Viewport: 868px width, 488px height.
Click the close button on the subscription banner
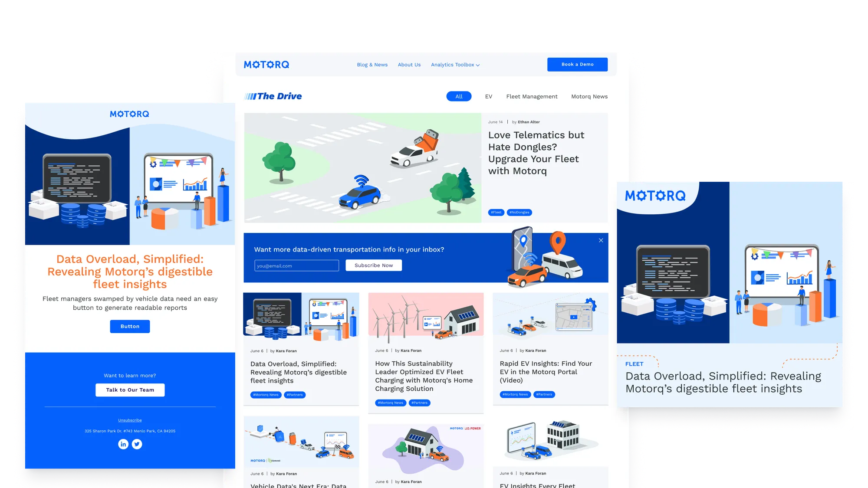pyautogui.click(x=601, y=240)
